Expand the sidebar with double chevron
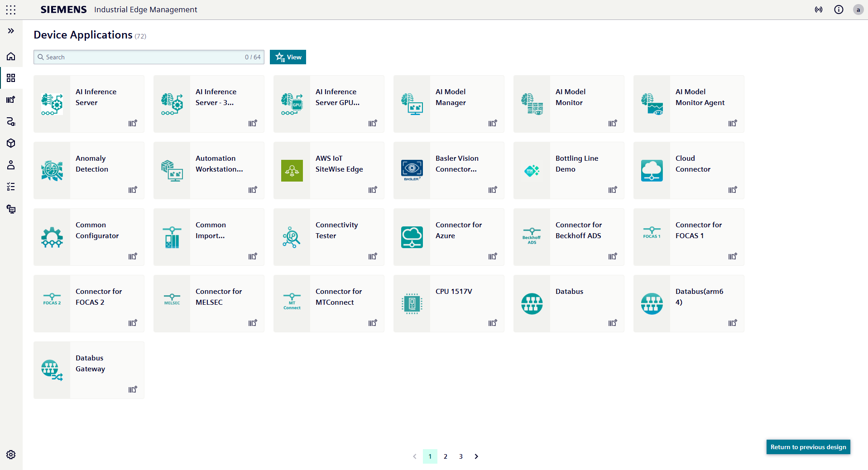The width and height of the screenshot is (868, 470). point(11,31)
